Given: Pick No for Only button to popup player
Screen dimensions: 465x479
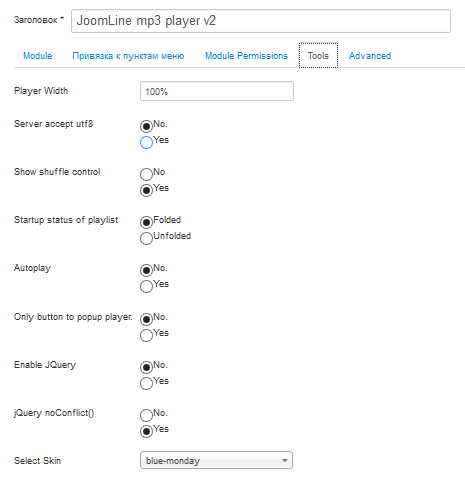Looking at the screenshot, I should pos(146,319).
